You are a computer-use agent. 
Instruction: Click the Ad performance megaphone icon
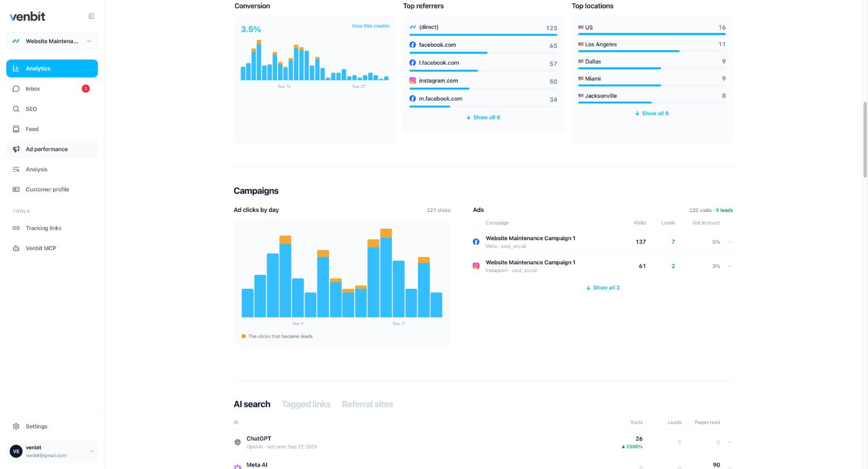(x=16, y=150)
